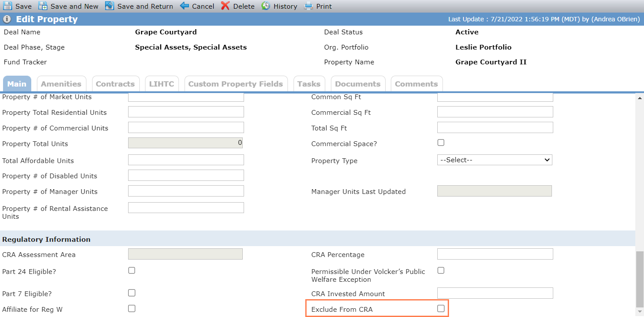
Task: Click the Property # of Disabled Units field
Action: (x=186, y=175)
